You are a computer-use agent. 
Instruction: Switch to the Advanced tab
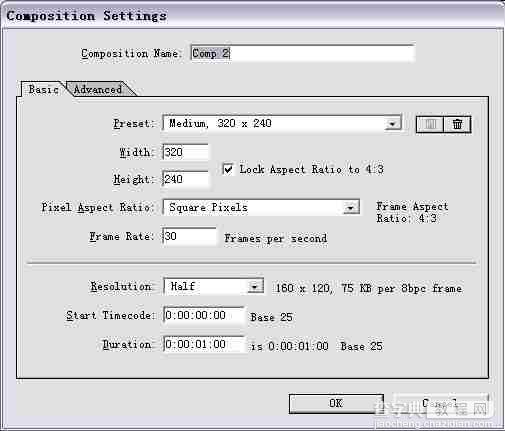[x=98, y=89]
